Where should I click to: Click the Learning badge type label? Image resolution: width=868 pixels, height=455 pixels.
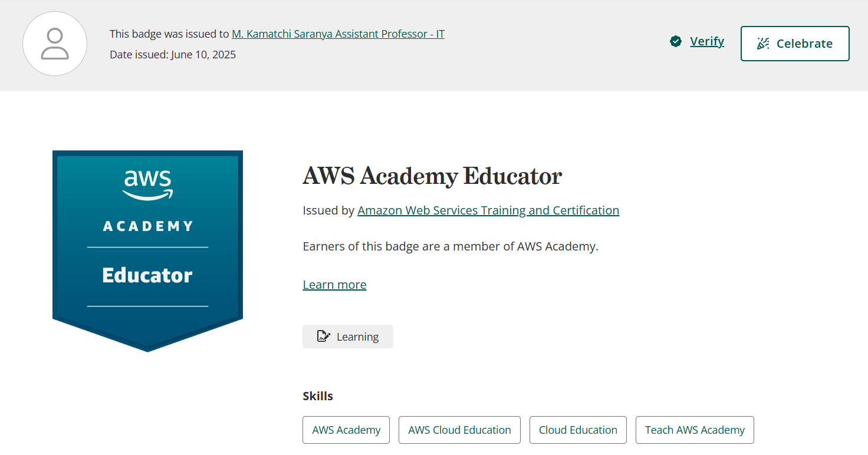pos(357,337)
